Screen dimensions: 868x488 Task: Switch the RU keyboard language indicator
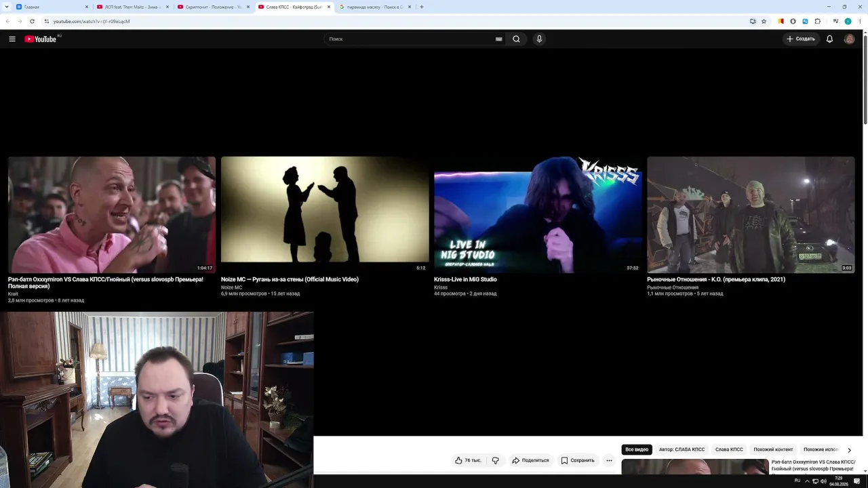coord(797,481)
